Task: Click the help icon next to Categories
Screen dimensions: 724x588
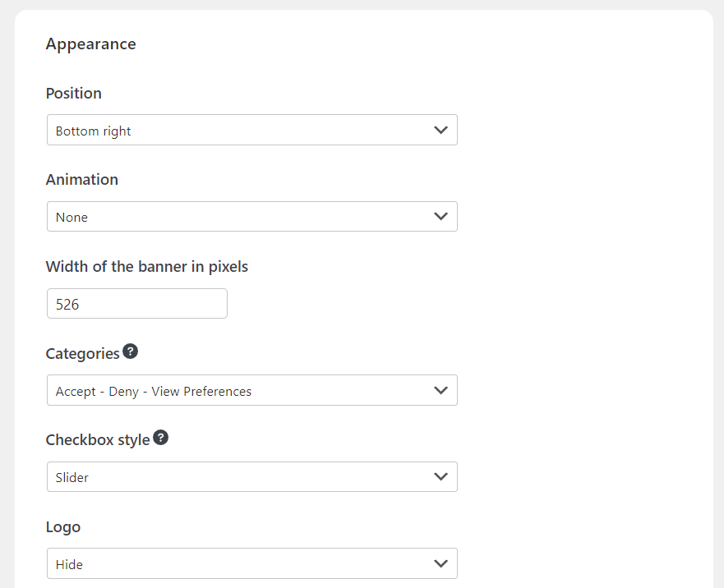Action: [130, 351]
